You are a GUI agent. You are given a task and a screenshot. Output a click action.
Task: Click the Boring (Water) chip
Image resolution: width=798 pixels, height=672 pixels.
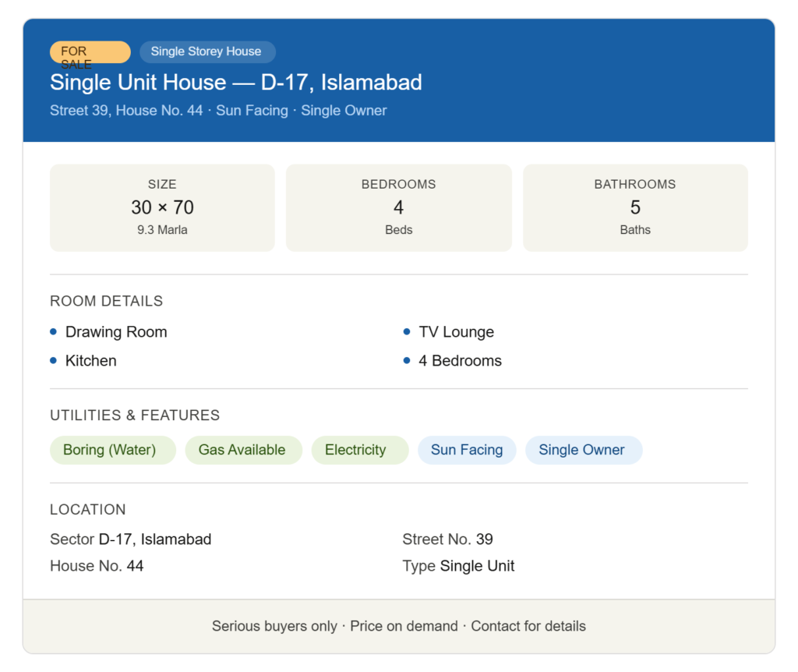(113, 450)
